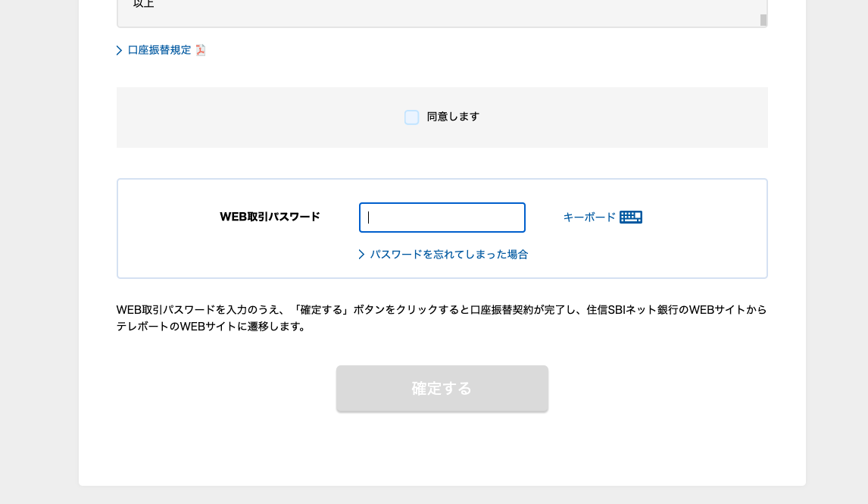Open the キーボード software keyboard link
Viewport: 868px width, 504px height.
589,218
